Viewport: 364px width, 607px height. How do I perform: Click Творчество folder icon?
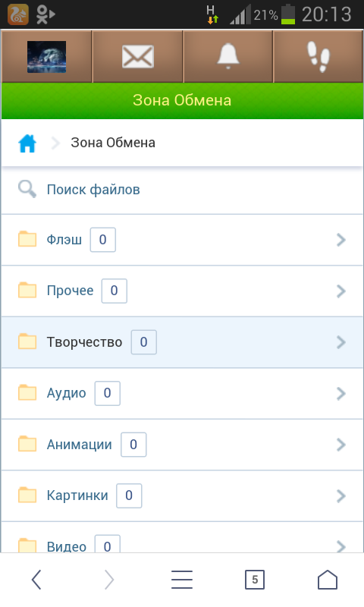click(27, 341)
